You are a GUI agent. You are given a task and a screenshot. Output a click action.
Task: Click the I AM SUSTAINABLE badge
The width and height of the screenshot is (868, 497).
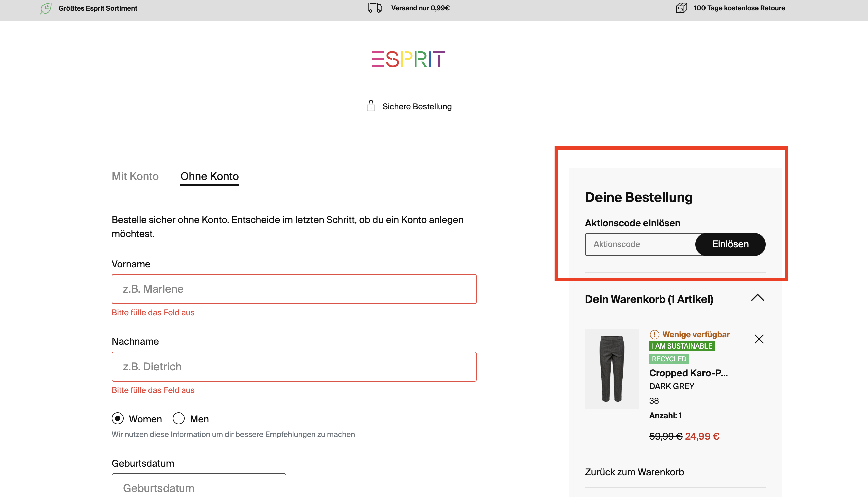[x=682, y=346]
